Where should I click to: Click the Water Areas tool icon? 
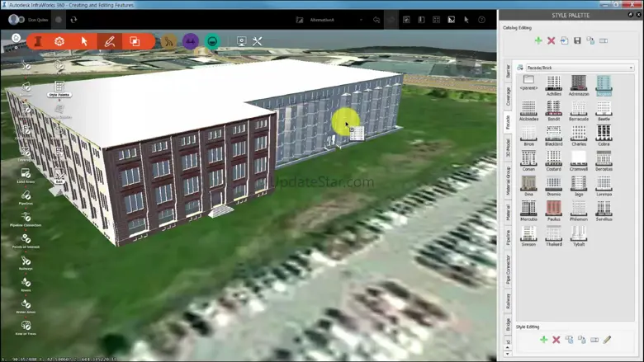(26, 303)
